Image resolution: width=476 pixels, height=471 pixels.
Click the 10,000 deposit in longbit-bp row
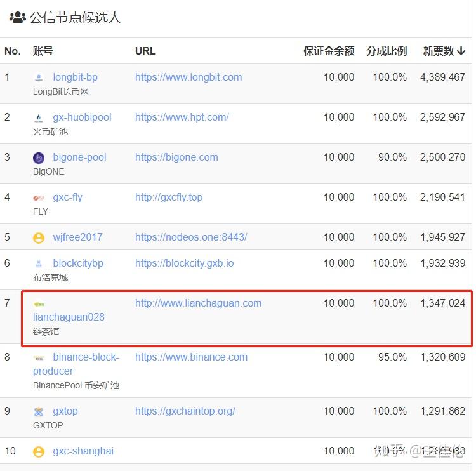pyautogui.click(x=339, y=77)
